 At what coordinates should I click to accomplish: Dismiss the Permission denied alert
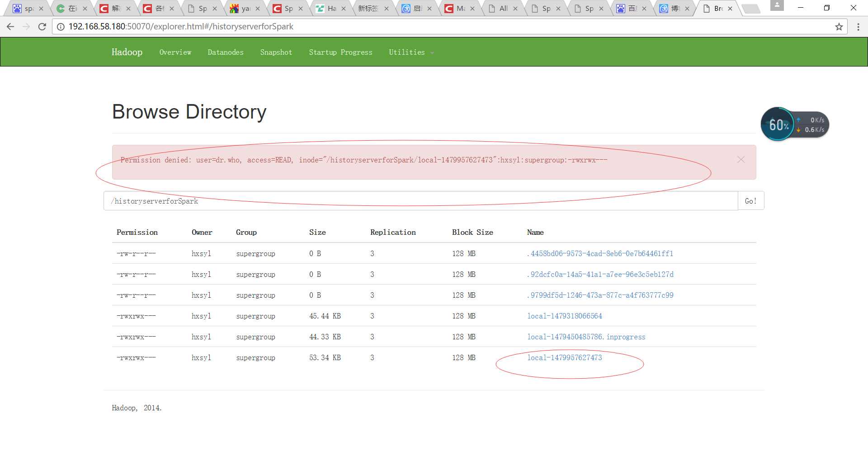(x=741, y=160)
